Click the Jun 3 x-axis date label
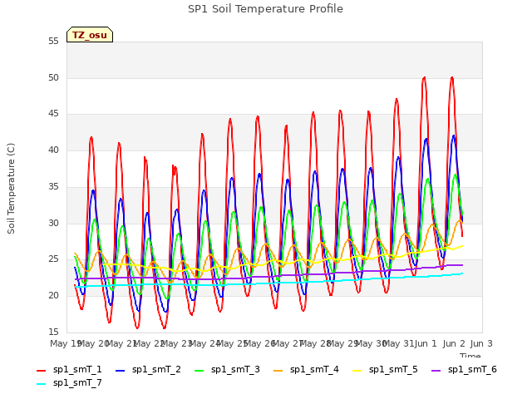 tap(481, 343)
